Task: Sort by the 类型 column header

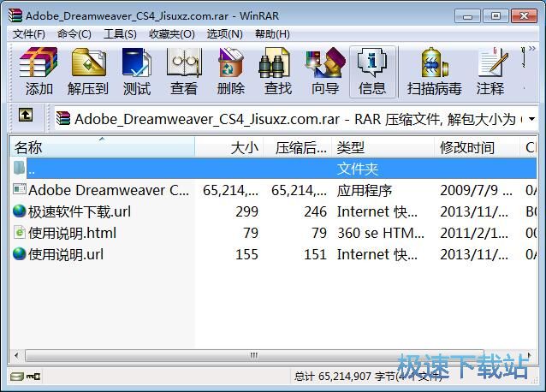Action: (x=383, y=147)
